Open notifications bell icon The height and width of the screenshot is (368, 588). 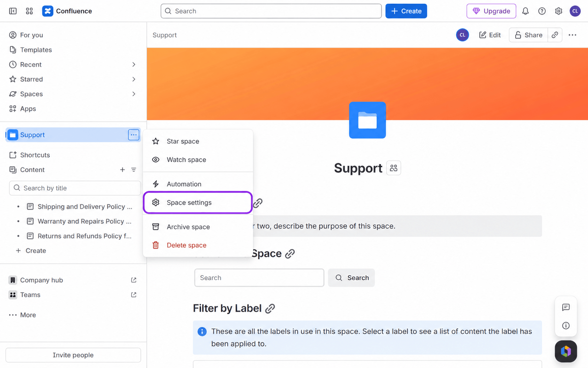(525, 11)
